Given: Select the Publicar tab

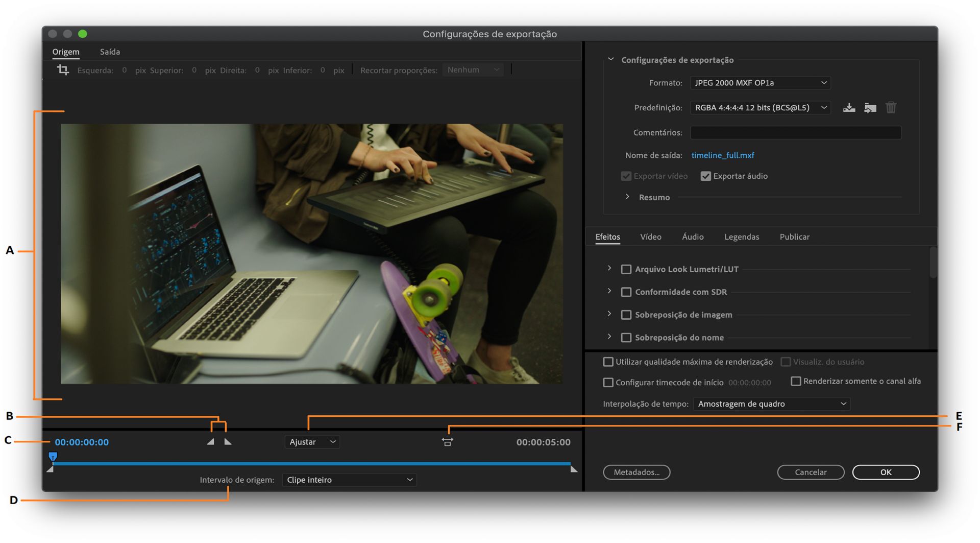Looking at the screenshot, I should (794, 237).
